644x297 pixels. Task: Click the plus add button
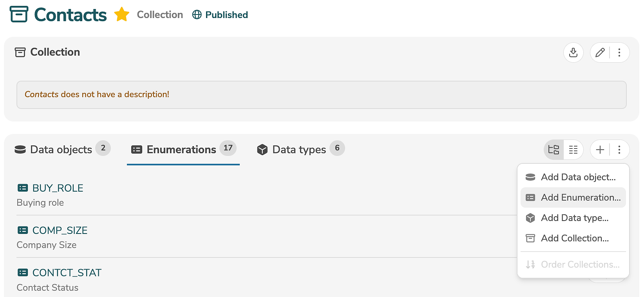click(600, 150)
